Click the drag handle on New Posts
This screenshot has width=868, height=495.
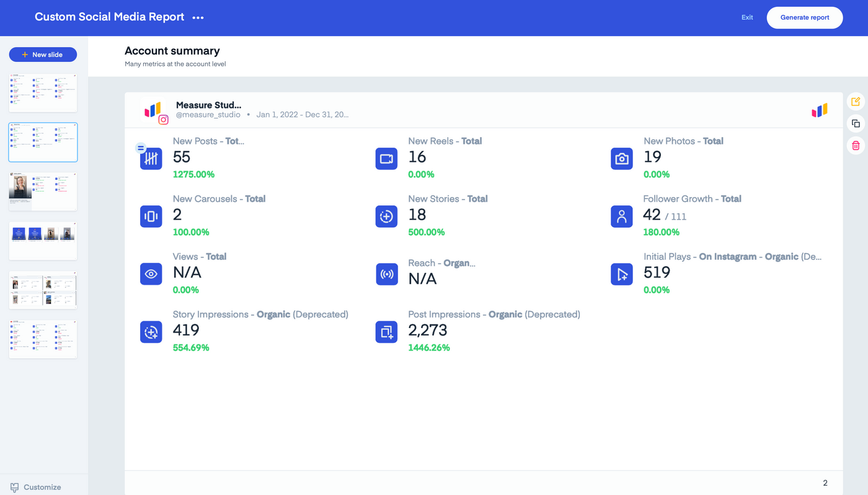tap(141, 148)
